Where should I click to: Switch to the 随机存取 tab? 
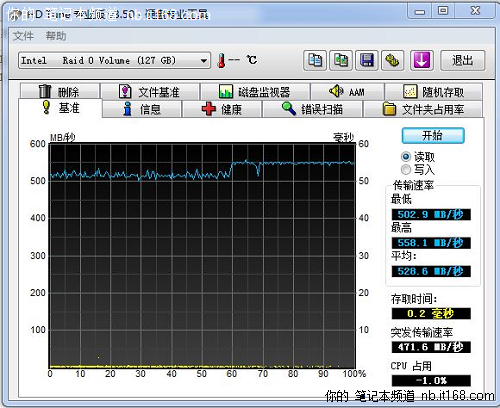433,92
